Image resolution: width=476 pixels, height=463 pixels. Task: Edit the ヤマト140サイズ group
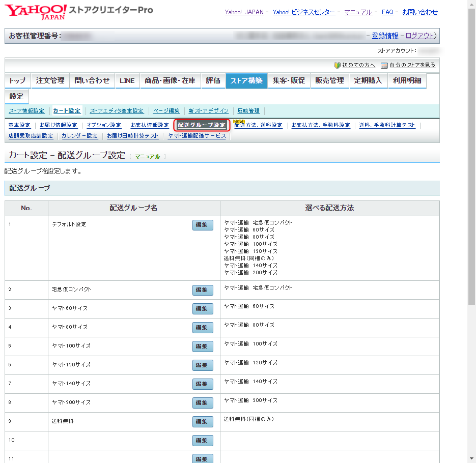pos(203,384)
